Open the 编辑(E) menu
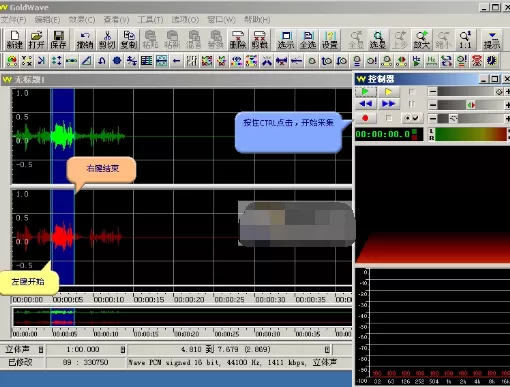Viewport: 510px width, 387px height. (47, 20)
